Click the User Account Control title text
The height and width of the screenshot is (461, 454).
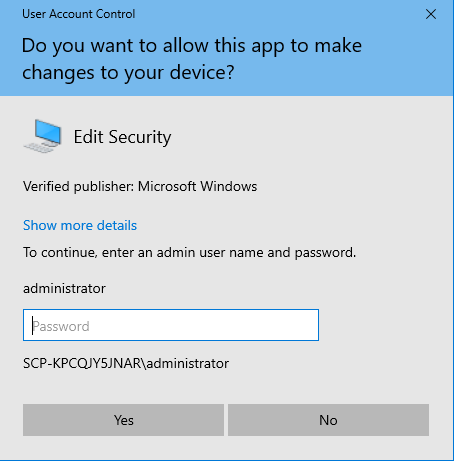point(79,14)
